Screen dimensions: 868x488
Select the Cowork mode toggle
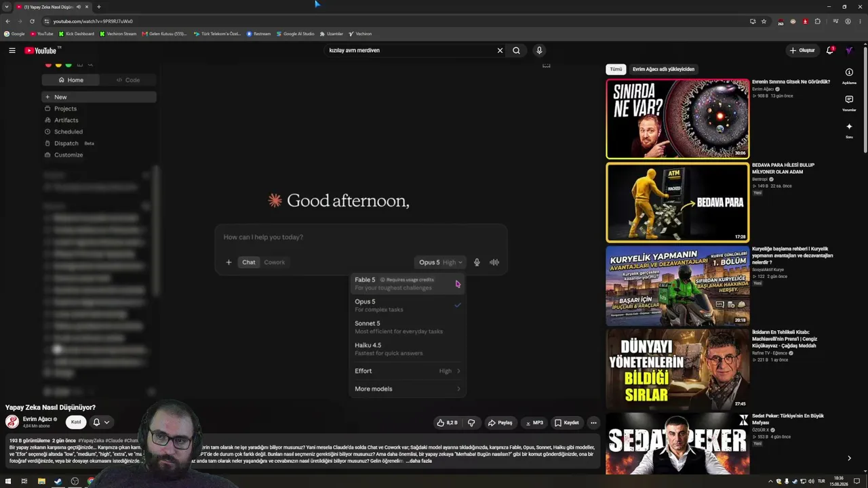(275, 262)
